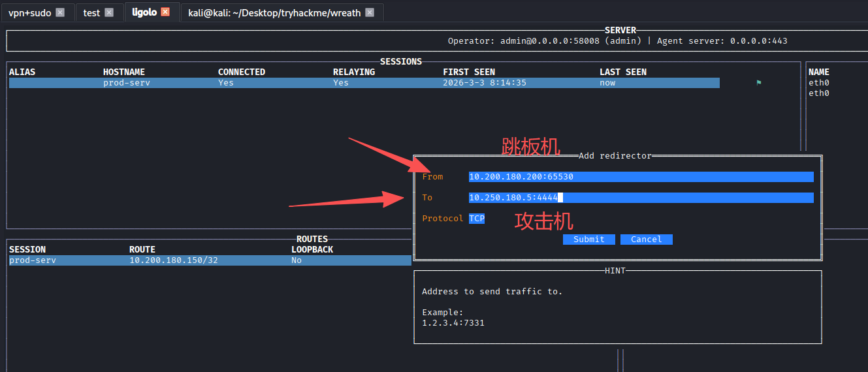Focus the From address field
Viewport: 868px width, 372px height.
[640, 177]
